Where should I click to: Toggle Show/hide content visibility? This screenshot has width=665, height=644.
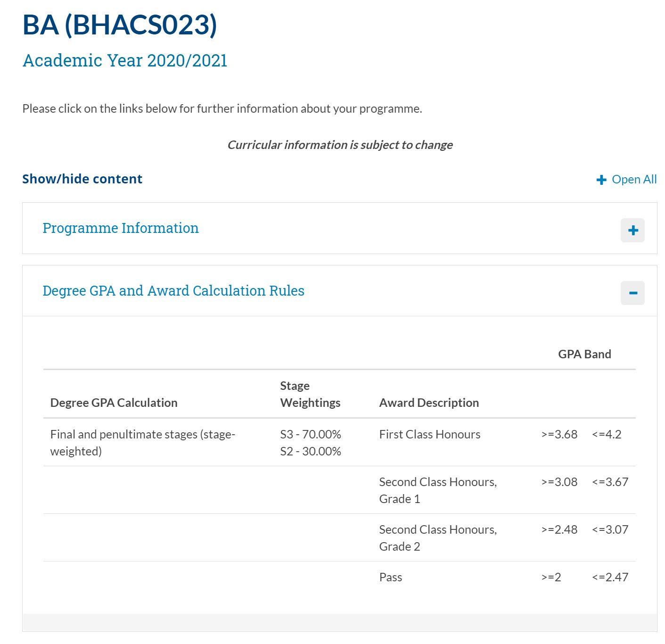click(82, 179)
